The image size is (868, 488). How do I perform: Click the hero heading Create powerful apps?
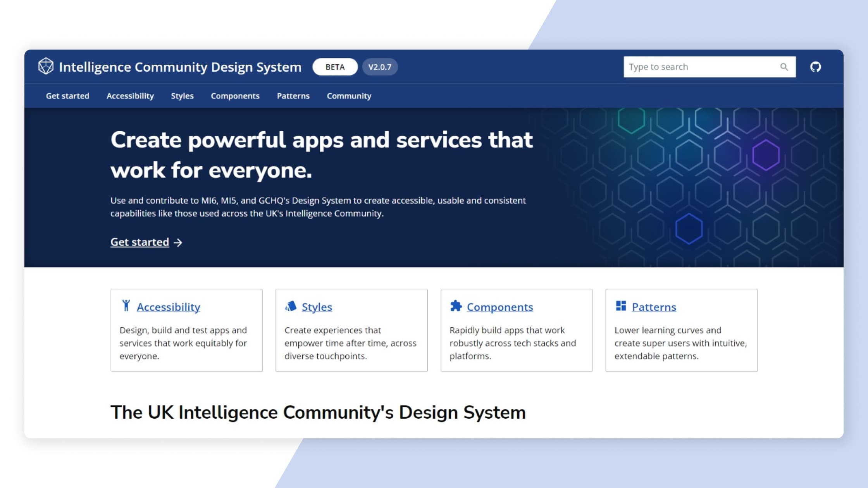[322, 155]
